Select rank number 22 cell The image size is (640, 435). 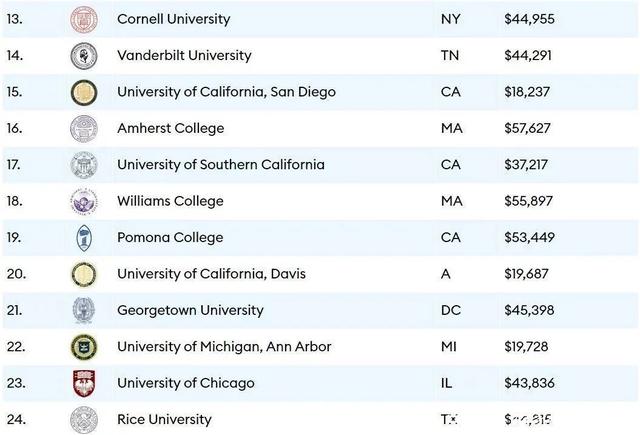[16, 347]
